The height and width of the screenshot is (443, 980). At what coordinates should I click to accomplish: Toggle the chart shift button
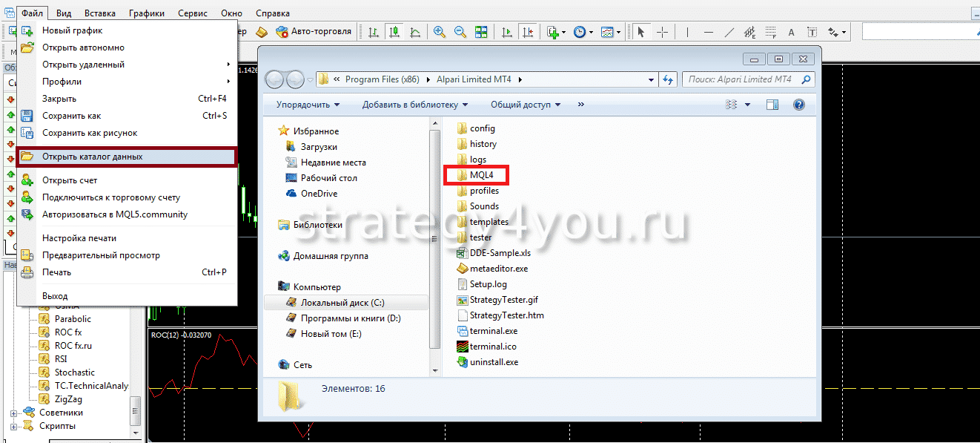coord(527,32)
